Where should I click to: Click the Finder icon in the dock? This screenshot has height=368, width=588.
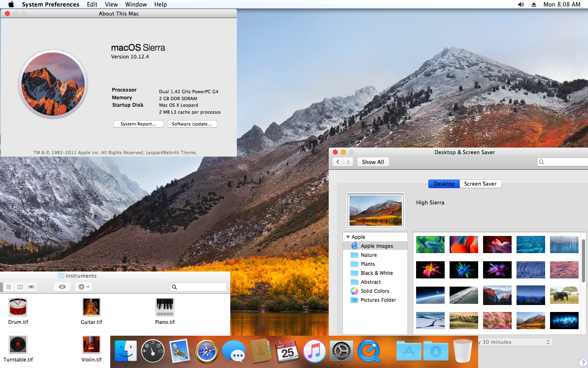tap(126, 351)
